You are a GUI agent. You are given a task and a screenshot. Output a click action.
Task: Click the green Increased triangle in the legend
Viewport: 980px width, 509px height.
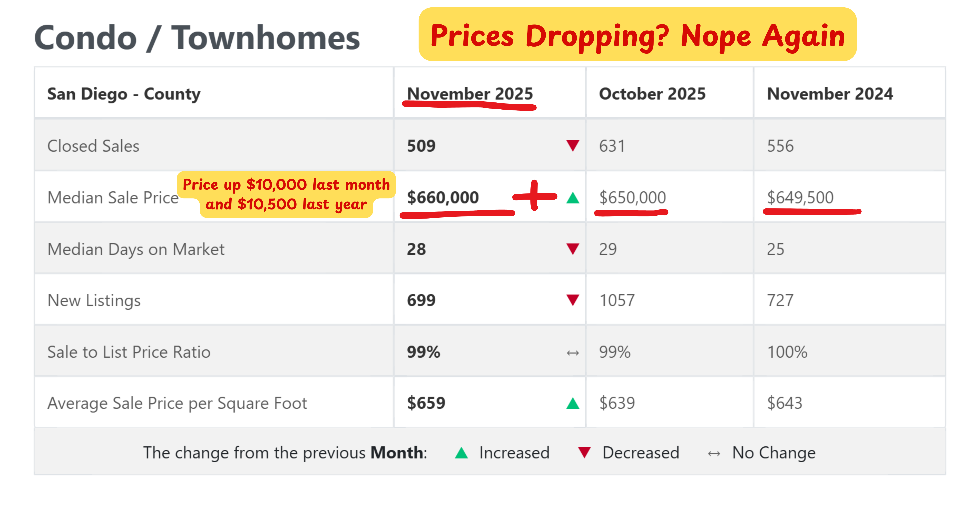462,453
